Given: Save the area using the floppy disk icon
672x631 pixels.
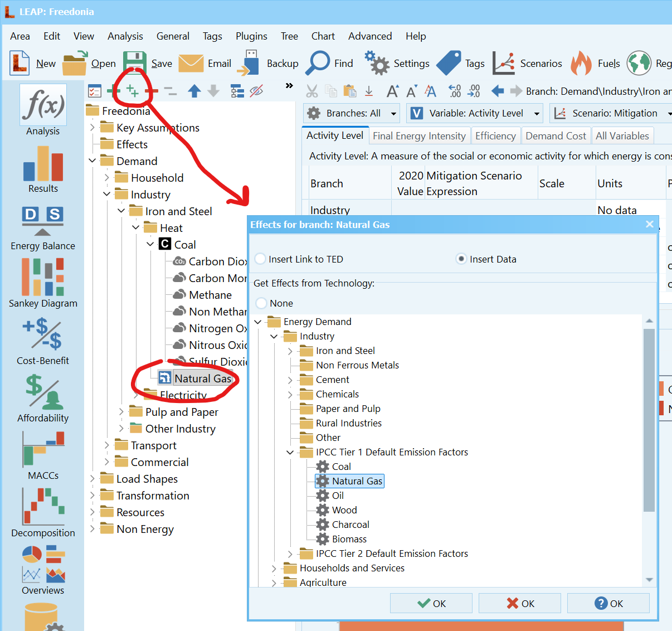Looking at the screenshot, I should tap(135, 63).
